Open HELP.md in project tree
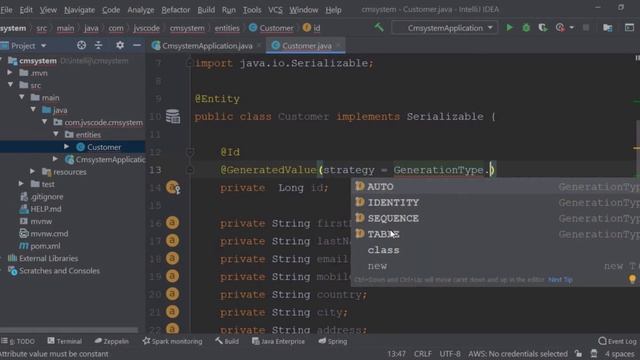This screenshot has width=640, height=360. click(40, 209)
